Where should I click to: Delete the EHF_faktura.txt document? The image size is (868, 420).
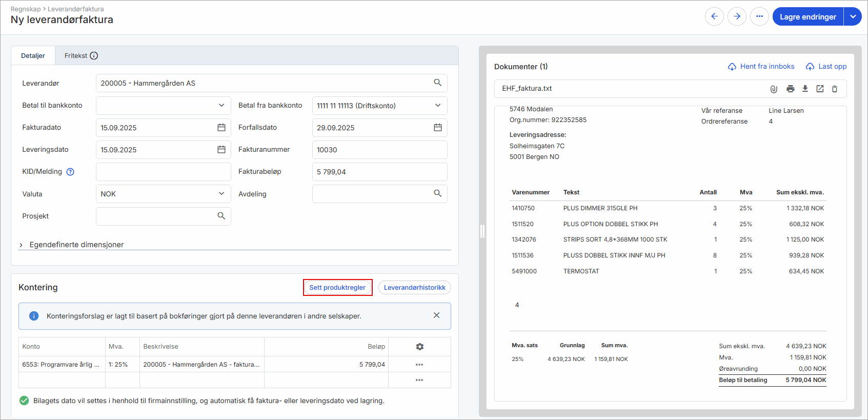tap(834, 89)
